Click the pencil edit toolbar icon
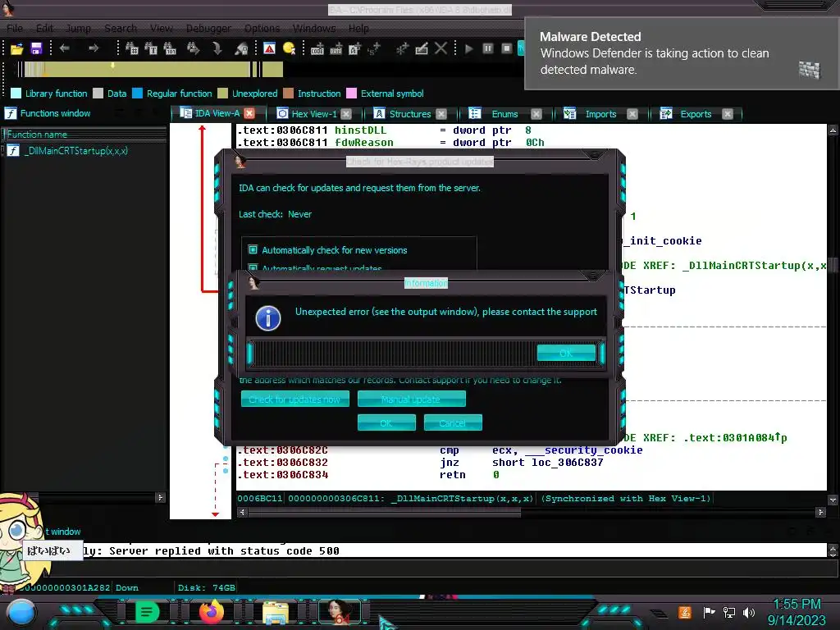This screenshot has height=630, width=840. pos(422,48)
